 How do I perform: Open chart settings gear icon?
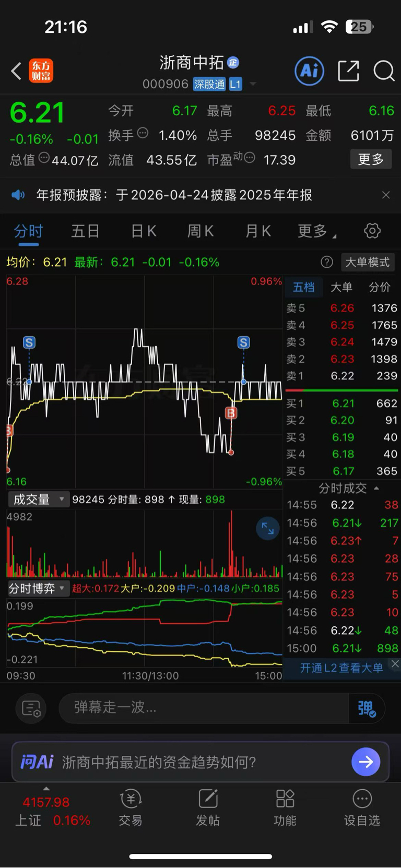coord(372,231)
